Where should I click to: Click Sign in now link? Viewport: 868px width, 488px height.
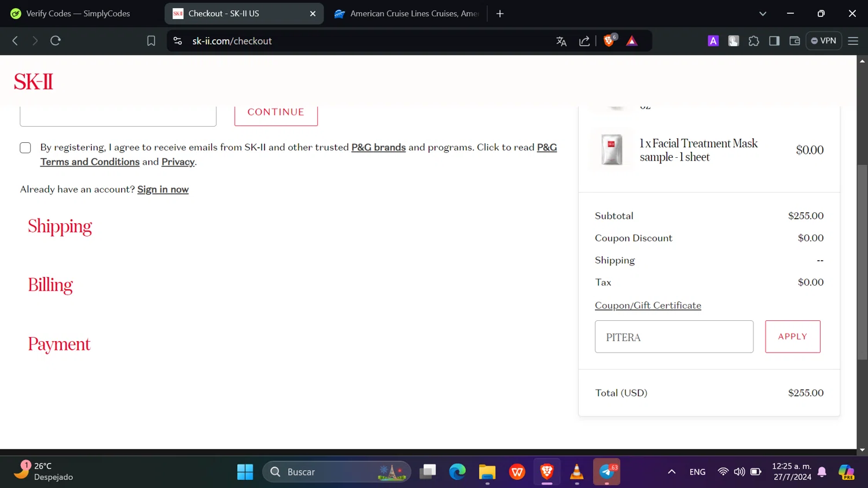click(x=163, y=190)
